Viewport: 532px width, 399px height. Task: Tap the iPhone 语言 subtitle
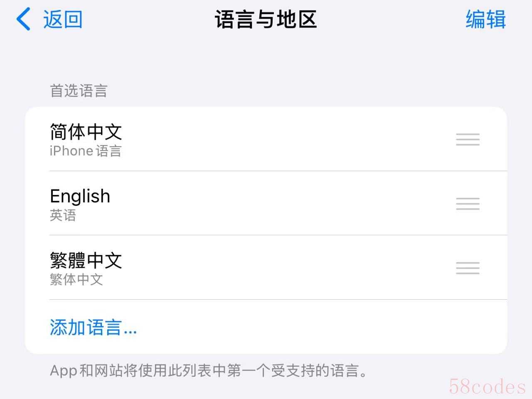coord(86,151)
